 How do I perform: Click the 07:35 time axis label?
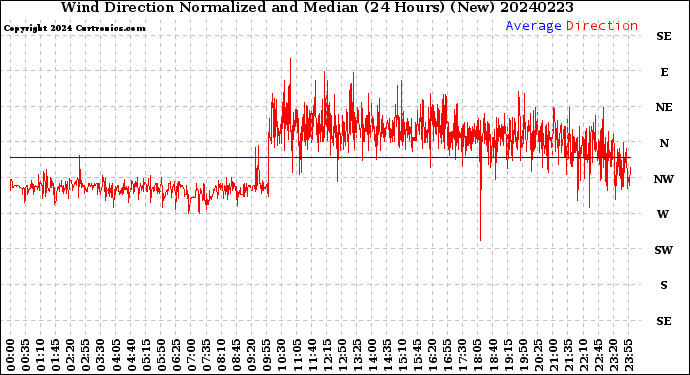206,355
